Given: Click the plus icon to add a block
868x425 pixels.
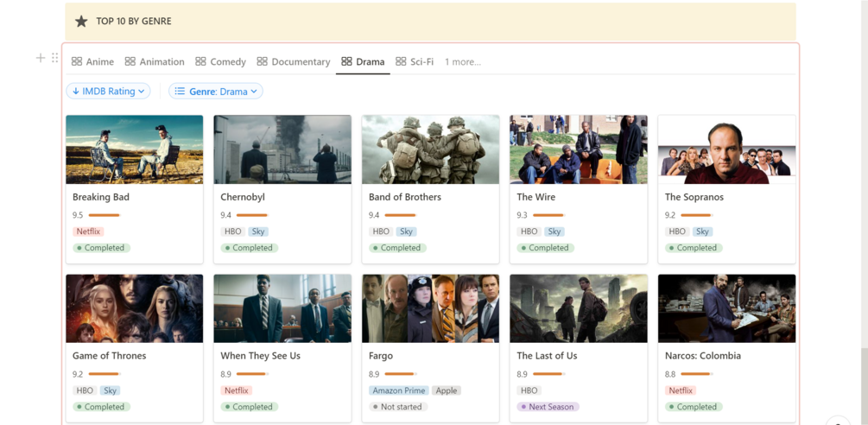Looking at the screenshot, I should click(41, 58).
